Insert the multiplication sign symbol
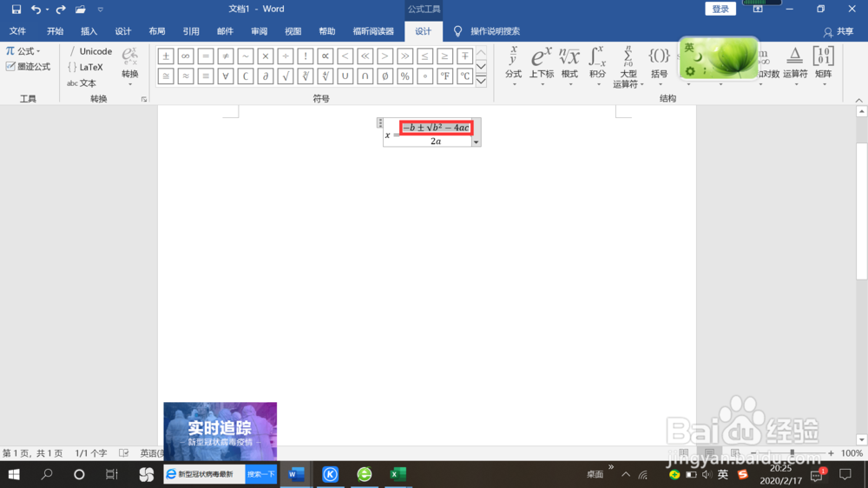The width and height of the screenshot is (868, 488). coord(265,56)
